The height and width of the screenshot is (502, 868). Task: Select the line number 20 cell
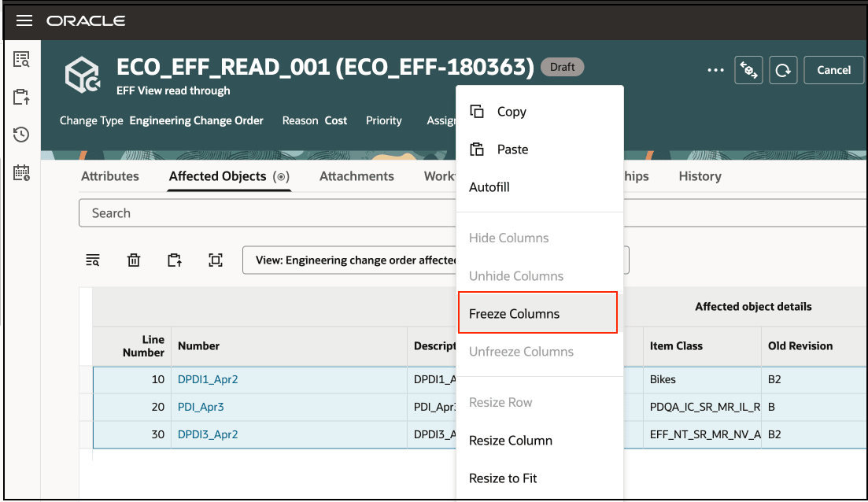coord(132,408)
